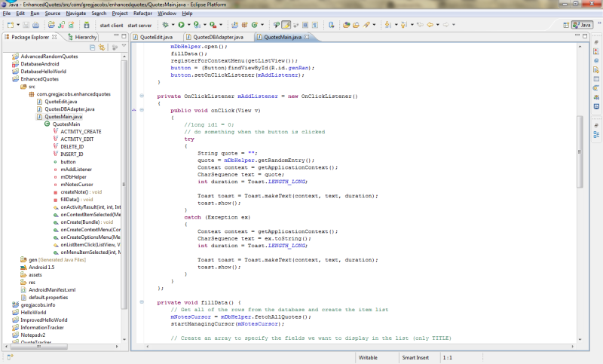
Task: Click Collapse All in Package Explorer
Action: pyautogui.click(x=92, y=47)
